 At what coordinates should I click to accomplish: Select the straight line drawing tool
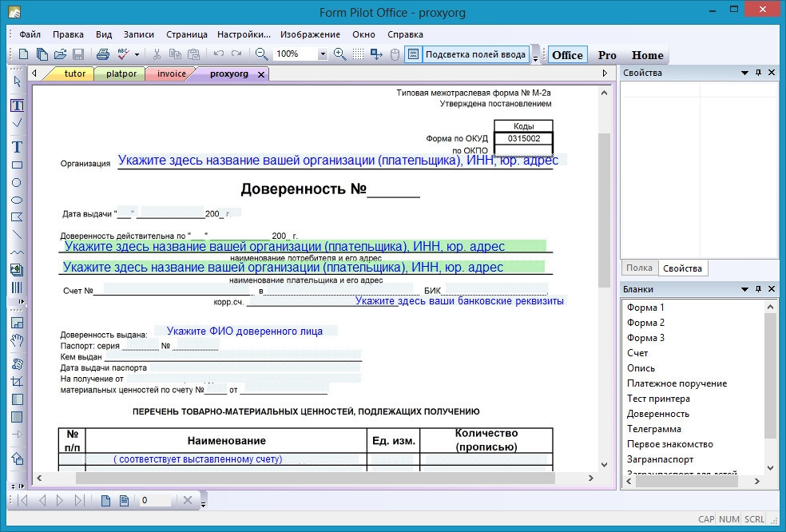(17, 235)
